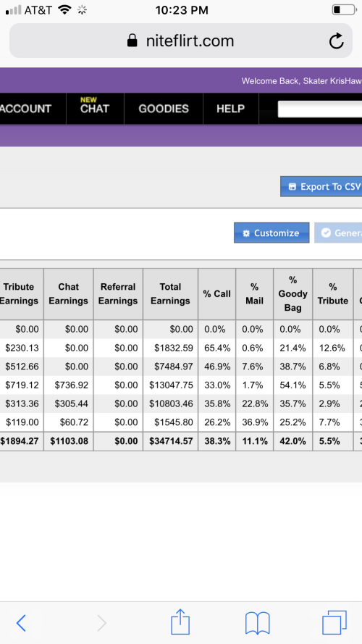Click the $305.44 chat earnings cell
Viewport: 362px width, 644px height.
(x=69, y=403)
